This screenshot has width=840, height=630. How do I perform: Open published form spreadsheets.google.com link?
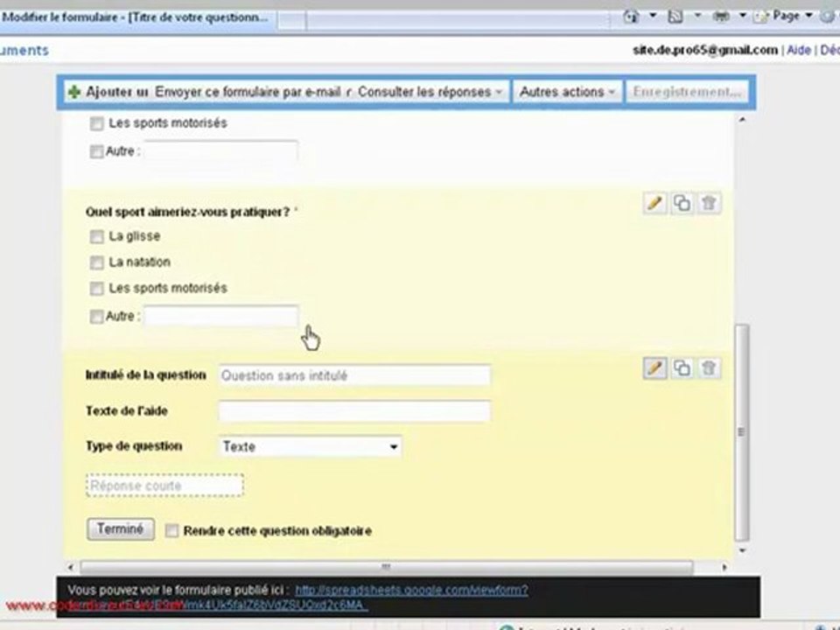pyautogui.click(x=411, y=590)
